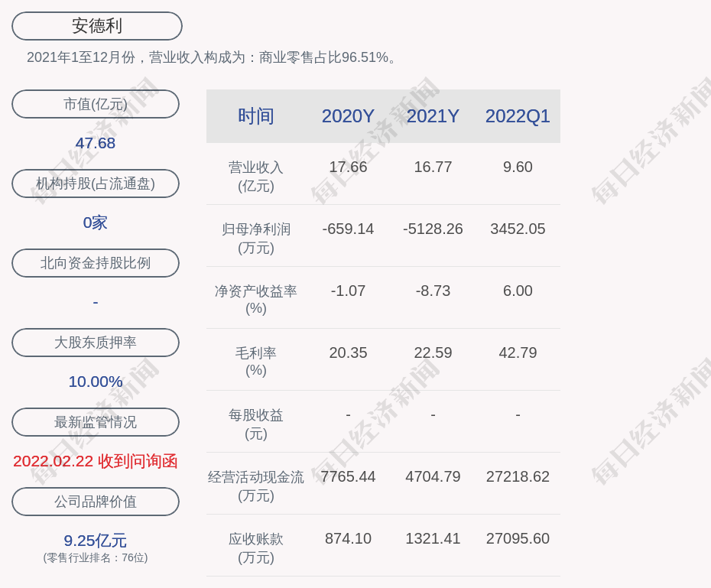The width and height of the screenshot is (711, 588).
Task: Select the 2020Y column header
Action: (x=348, y=116)
